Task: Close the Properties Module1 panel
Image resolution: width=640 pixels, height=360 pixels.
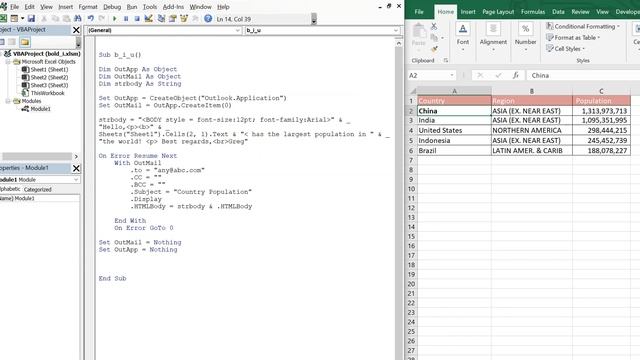Action: click(76, 168)
